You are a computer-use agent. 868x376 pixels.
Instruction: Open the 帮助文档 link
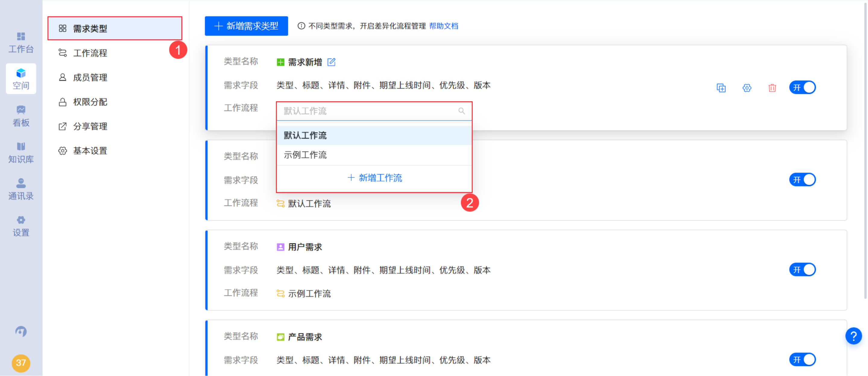click(444, 26)
